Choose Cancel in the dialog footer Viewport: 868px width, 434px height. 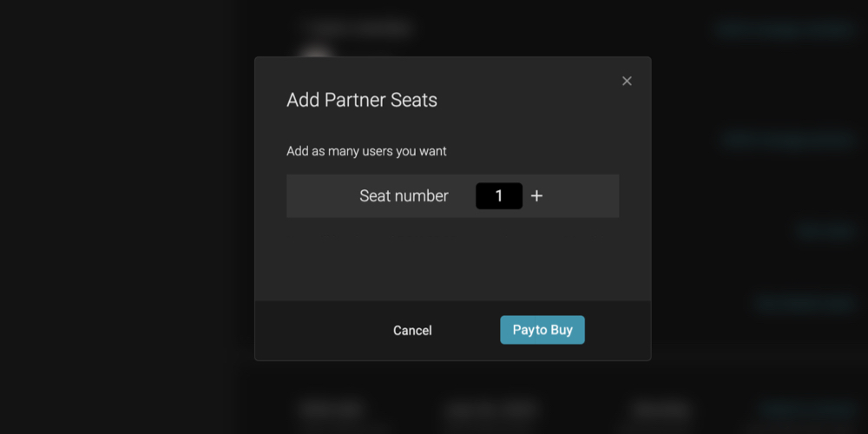(412, 331)
